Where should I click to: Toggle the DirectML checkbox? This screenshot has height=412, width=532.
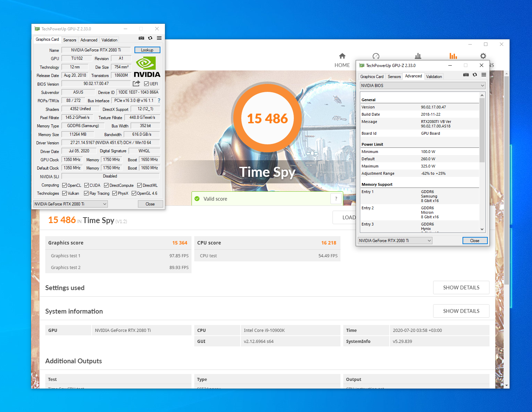coord(139,185)
